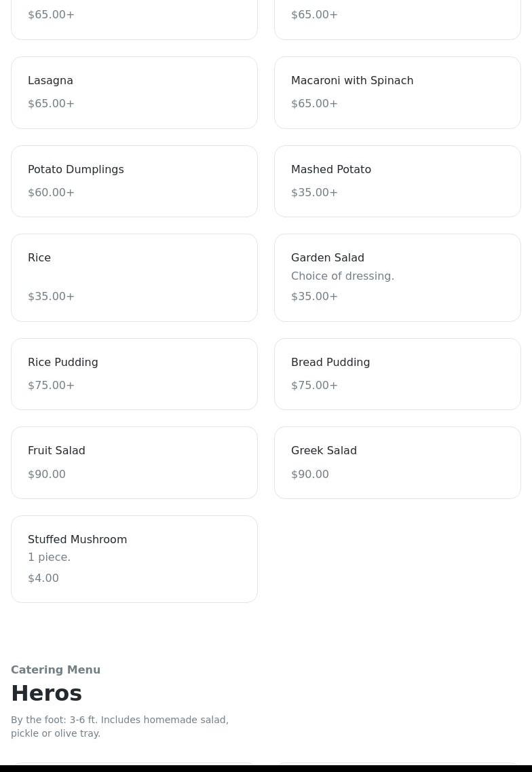The width and height of the screenshot is (532, 772).
Task: Open the Mashed Potato item
Action: [397, 181]
